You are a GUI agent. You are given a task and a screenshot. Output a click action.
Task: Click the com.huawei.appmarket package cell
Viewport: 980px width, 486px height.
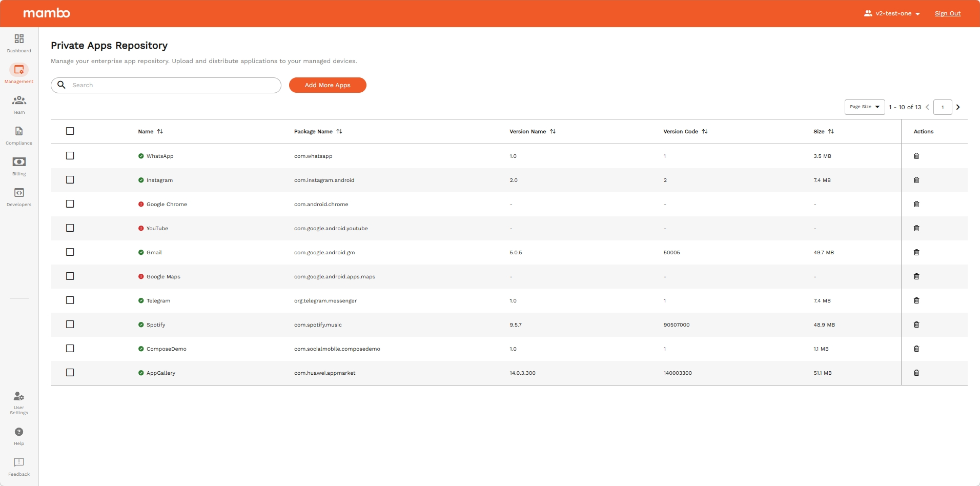point(324,373)
